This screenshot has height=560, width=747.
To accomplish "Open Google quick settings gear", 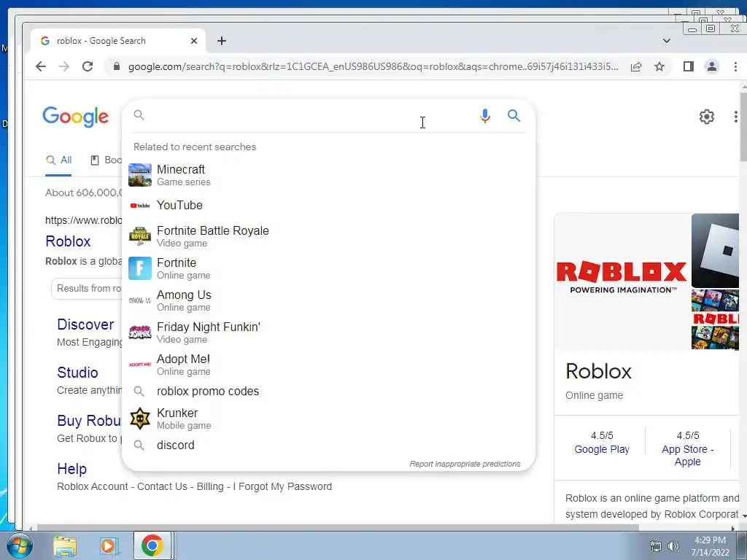I will 706,117.
